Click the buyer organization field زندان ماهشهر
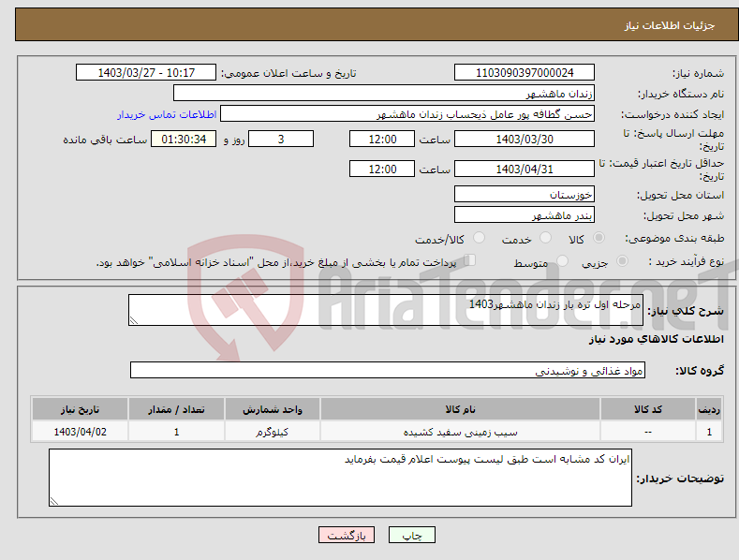The image size is (739, 560). pyautogui.click(x=384, y=93)
